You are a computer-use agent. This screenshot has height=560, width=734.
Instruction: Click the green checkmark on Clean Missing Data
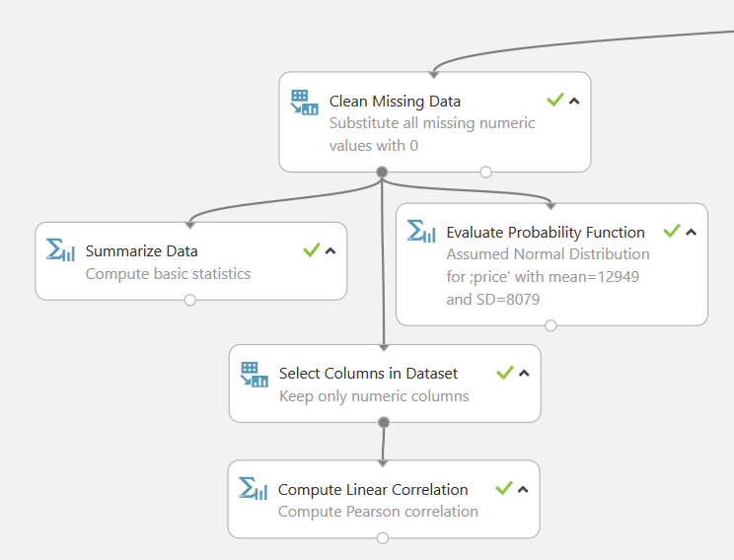(555, 100)
